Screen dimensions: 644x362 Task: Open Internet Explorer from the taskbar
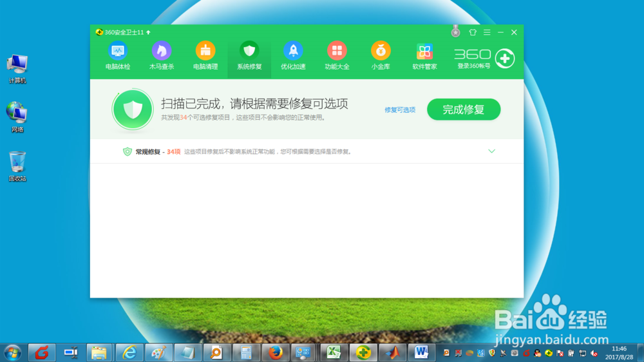(x=129, y=352)
